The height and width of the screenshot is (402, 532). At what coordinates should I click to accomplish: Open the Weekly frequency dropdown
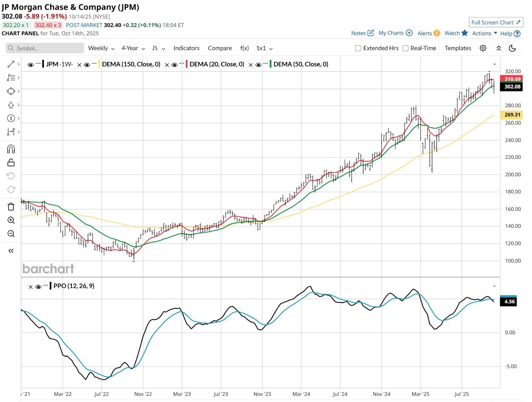[x=101, y=48]
